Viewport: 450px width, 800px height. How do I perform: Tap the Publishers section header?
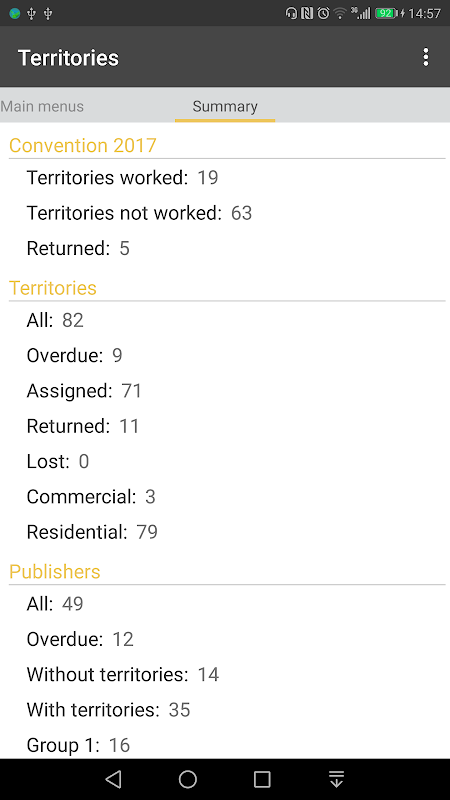point(55,571)
